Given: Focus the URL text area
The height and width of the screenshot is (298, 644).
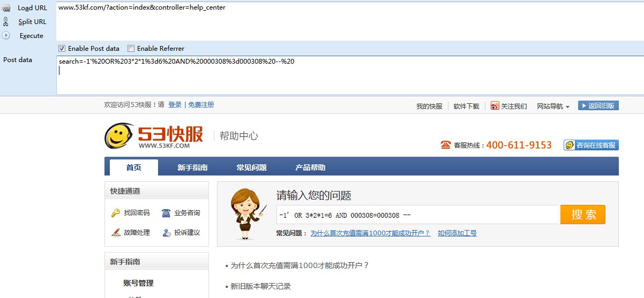Looking at the screenshot, I should (350, 21).
